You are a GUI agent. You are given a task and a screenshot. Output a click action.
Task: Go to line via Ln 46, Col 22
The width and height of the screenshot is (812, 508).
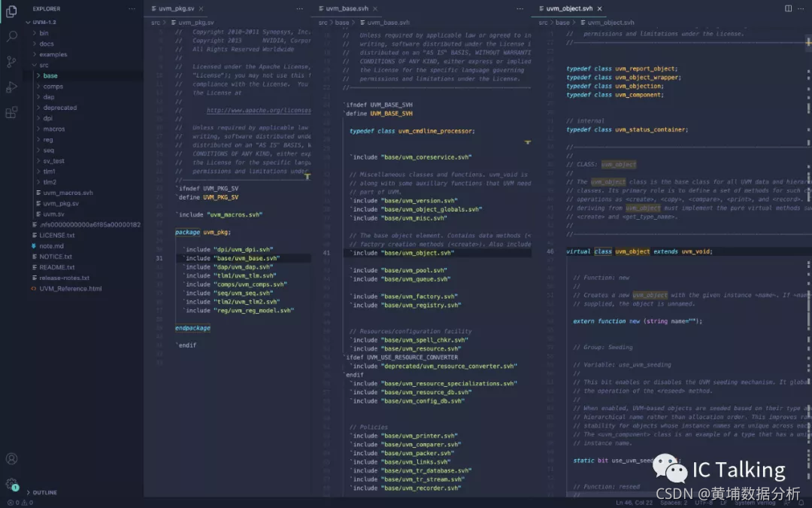click(x=635, y=503)
